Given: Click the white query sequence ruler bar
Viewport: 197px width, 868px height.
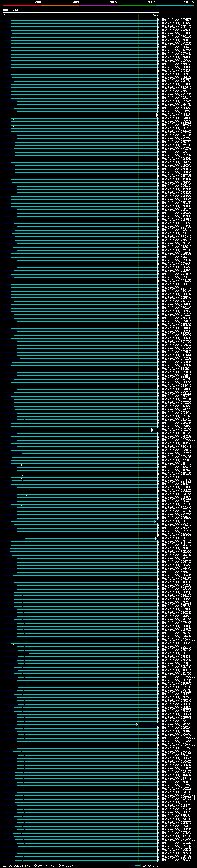Looking at the screenshot, I should pos(81,12).
